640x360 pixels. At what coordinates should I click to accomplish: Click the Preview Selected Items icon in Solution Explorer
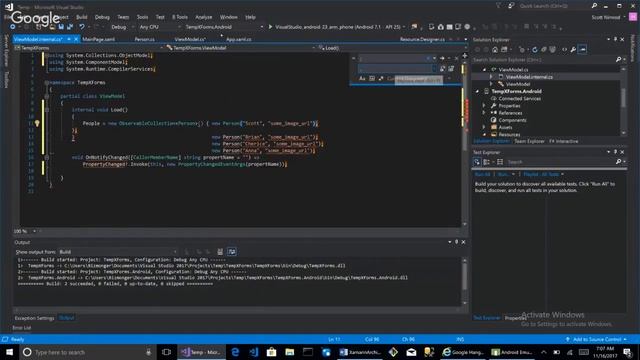click(x=583, y=49)
